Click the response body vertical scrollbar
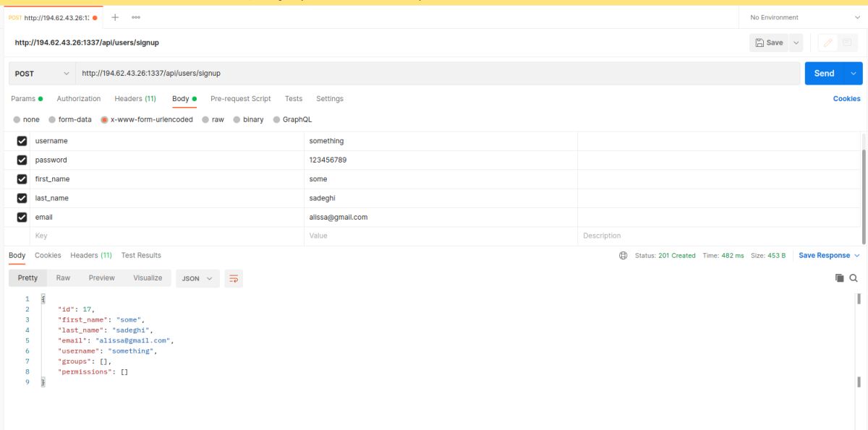 859,298
